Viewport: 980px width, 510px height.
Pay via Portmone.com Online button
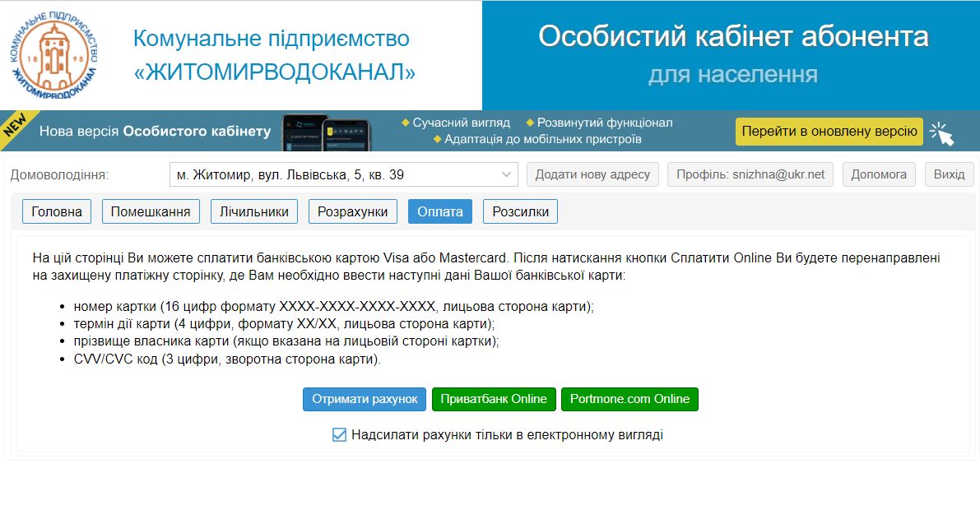click(x=629, y=399)
